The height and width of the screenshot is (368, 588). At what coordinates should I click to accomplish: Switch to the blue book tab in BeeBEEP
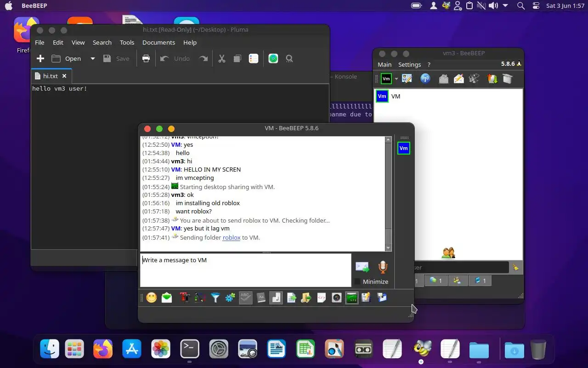coord(480,280)
